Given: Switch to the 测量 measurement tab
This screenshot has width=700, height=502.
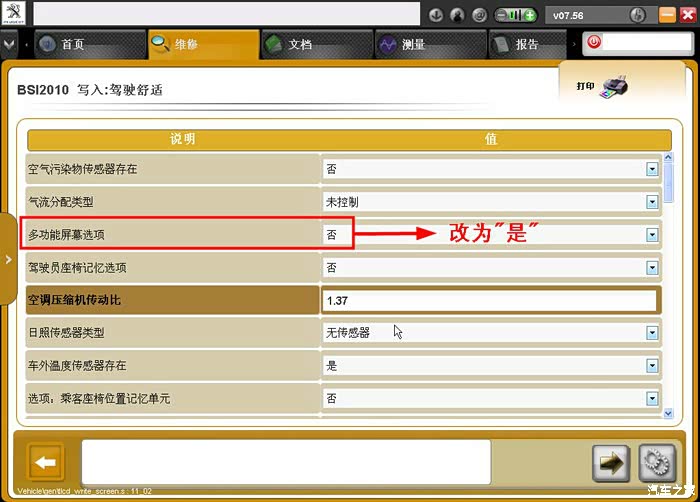Looking at the screenshot, I should pos(431,44).
